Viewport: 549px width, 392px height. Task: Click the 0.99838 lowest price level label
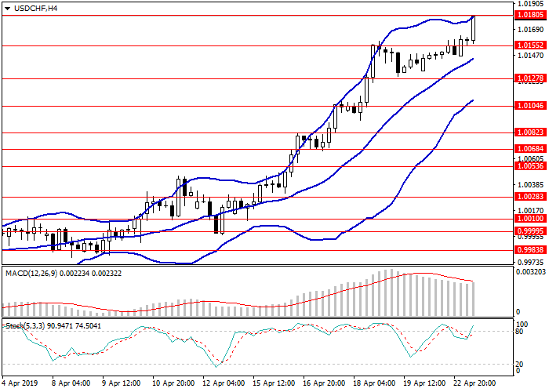pyautogui.click(x=531, y=250)
